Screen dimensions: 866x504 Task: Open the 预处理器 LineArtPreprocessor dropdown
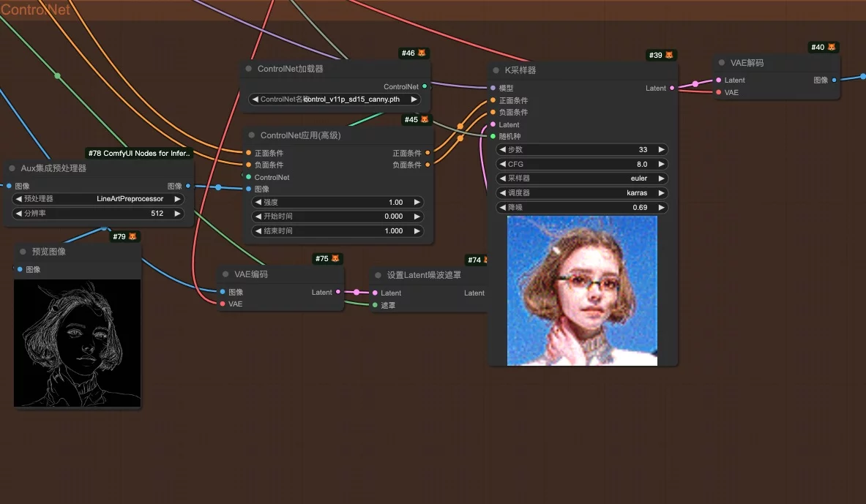pyautogui.click(x=99, y=199)
